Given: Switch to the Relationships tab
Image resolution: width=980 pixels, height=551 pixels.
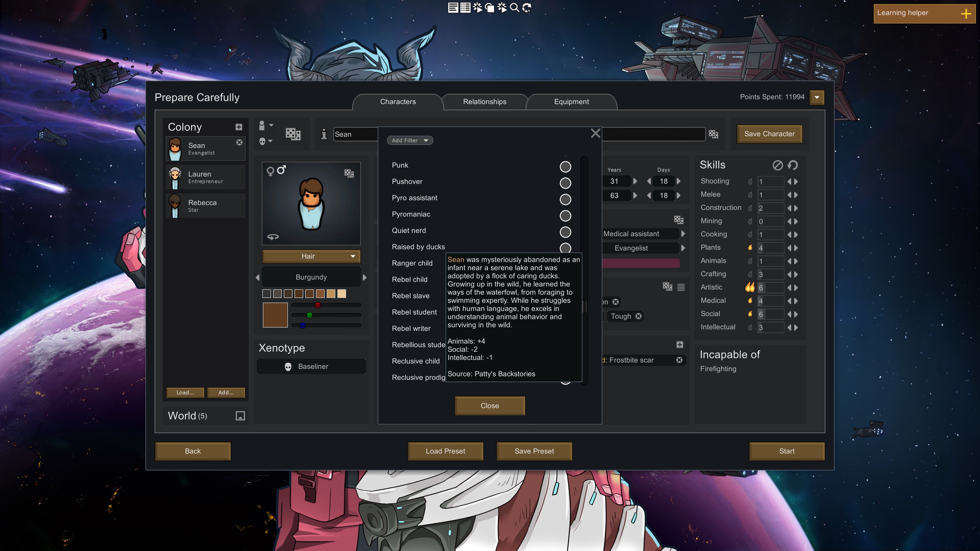Looking at the screenshot, I should 484,102.
